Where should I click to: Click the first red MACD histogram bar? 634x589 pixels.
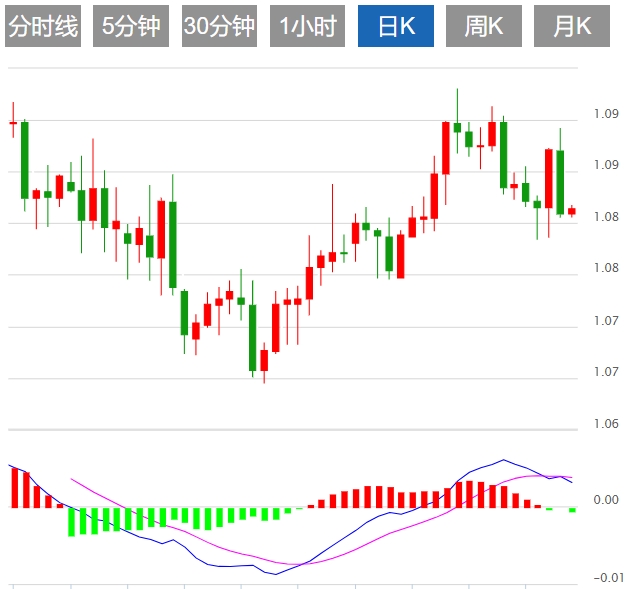click(x=15, y=488)
